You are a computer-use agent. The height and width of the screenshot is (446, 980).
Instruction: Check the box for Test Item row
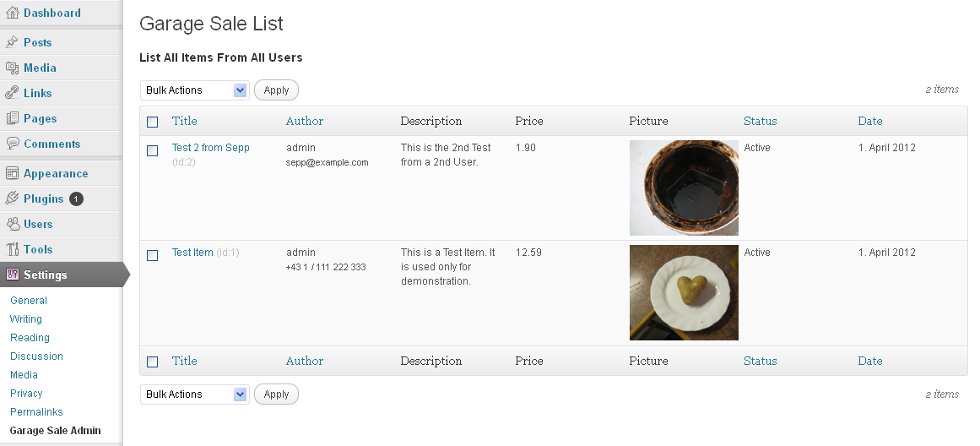click(153, 255)
